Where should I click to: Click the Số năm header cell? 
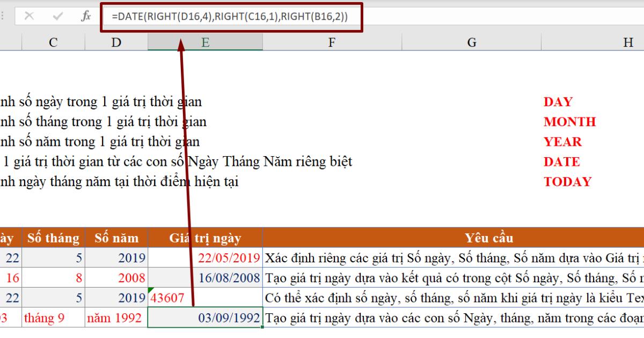(116, 238)
